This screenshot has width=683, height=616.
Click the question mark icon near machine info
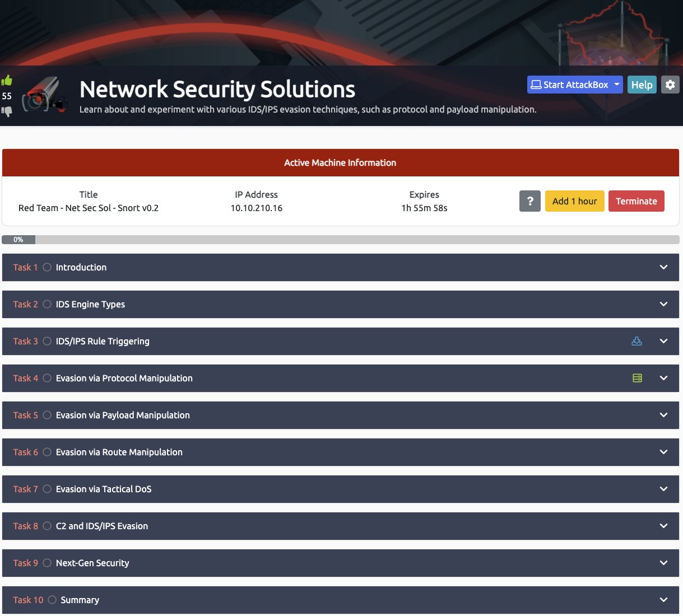(x=529, y=201)
